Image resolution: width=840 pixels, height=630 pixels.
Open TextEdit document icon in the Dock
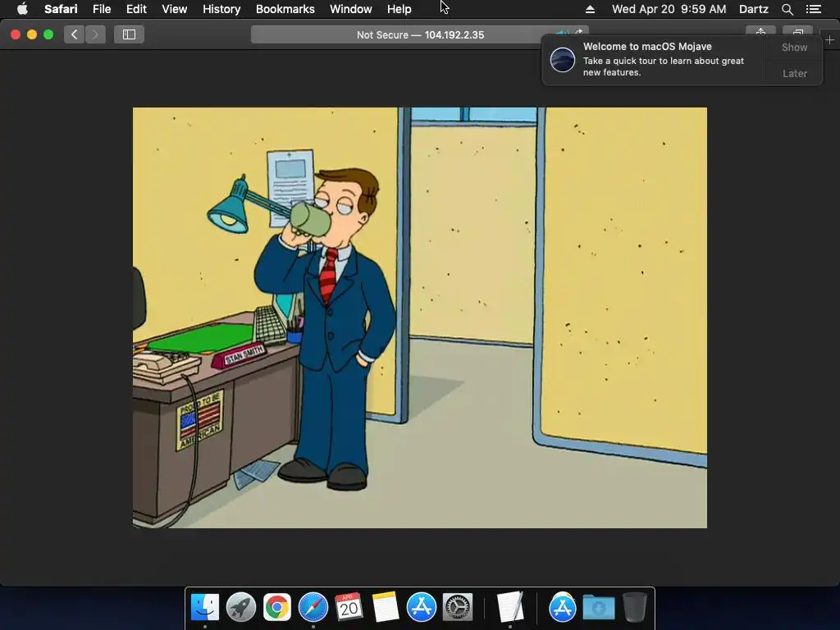tap(510, 607)
